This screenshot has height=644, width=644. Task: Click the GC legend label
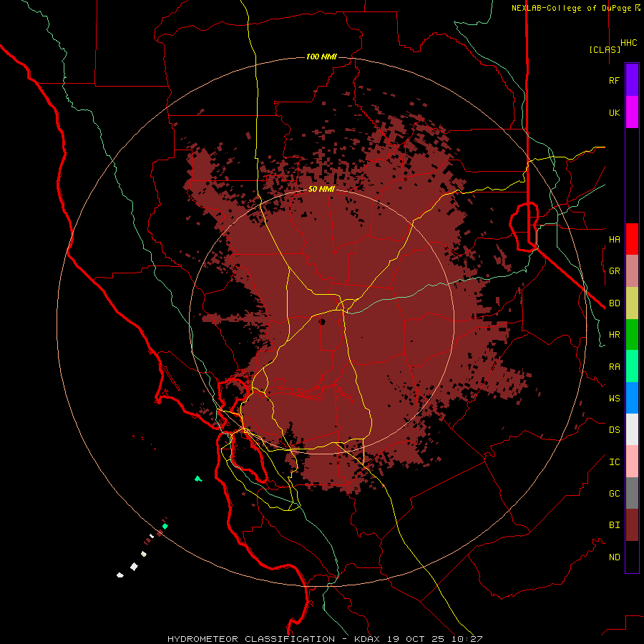point(614,494)
